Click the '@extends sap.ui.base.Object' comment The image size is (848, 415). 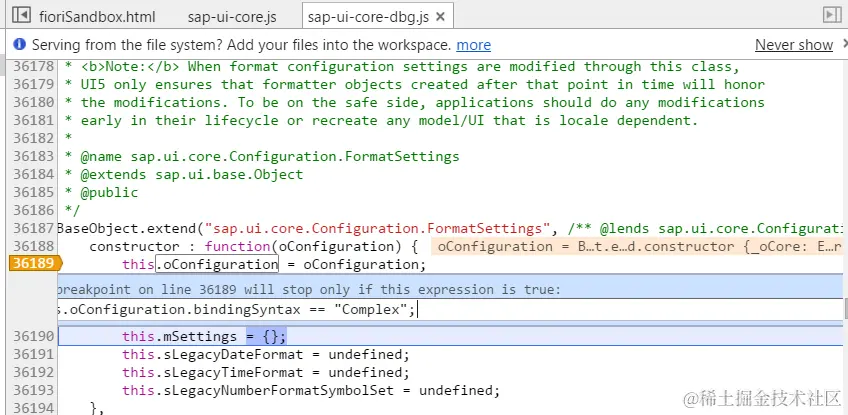192,174
